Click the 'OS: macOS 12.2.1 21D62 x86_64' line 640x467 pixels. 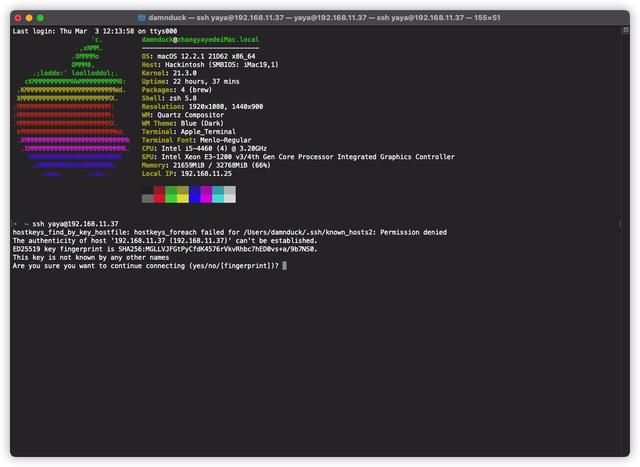click(x=198, y=56)
